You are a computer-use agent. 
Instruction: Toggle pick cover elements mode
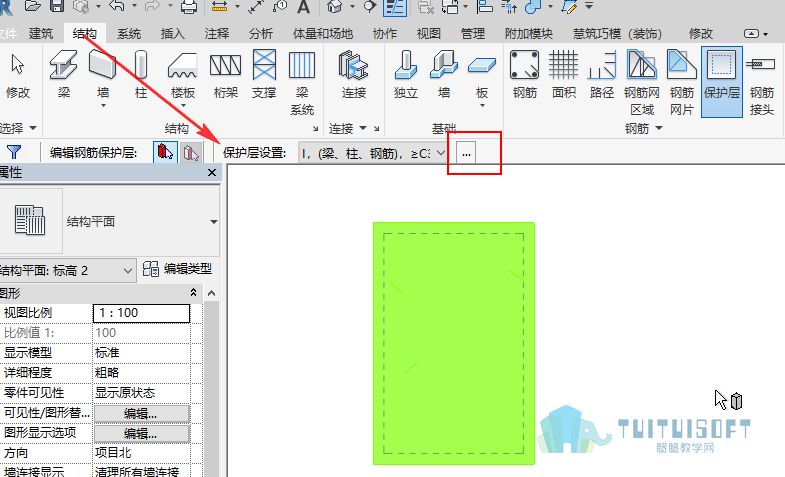[x=165, y=152]
